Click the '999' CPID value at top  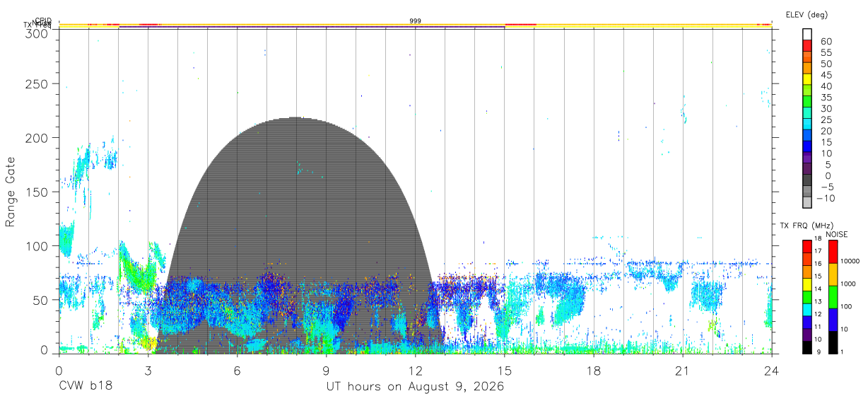pos(416,21)
